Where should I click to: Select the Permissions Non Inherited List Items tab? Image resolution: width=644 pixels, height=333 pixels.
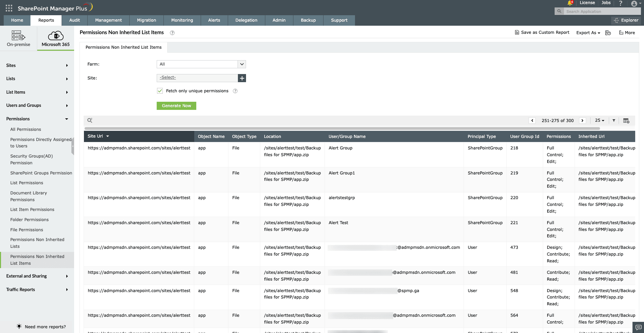[x=124, y=47]
